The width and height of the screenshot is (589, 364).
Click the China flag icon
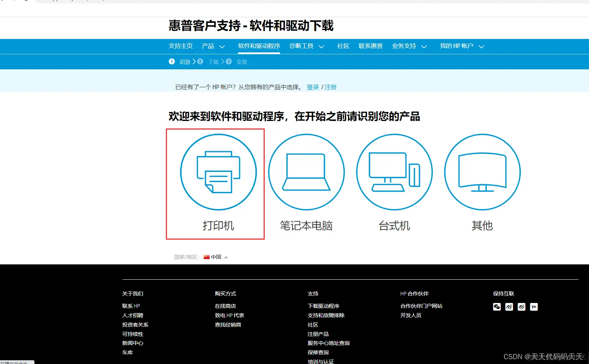[207, 257]
